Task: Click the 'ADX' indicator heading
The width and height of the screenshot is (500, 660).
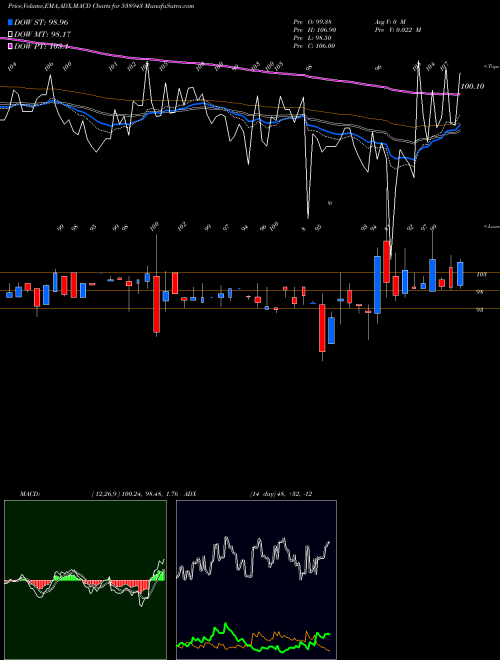Action: (190, 494)
